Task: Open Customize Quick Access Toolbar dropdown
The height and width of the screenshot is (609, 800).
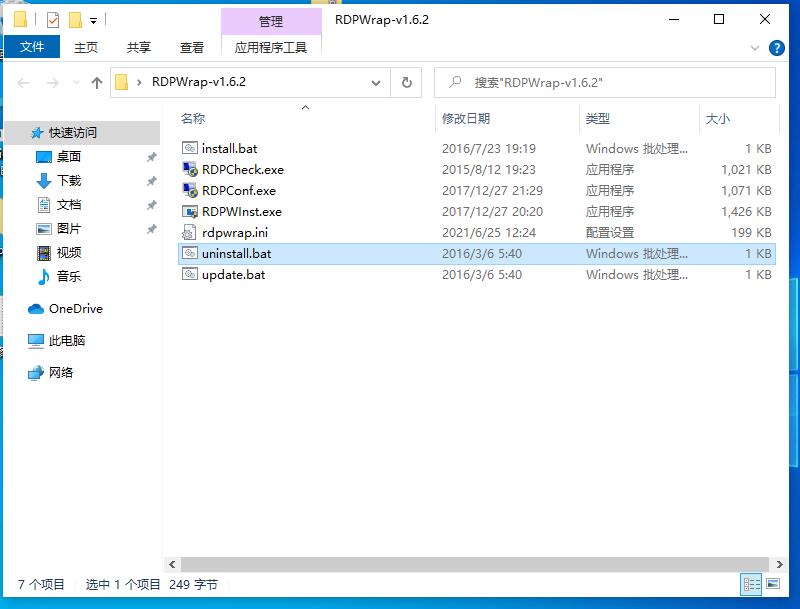Action: pos(93,20)
